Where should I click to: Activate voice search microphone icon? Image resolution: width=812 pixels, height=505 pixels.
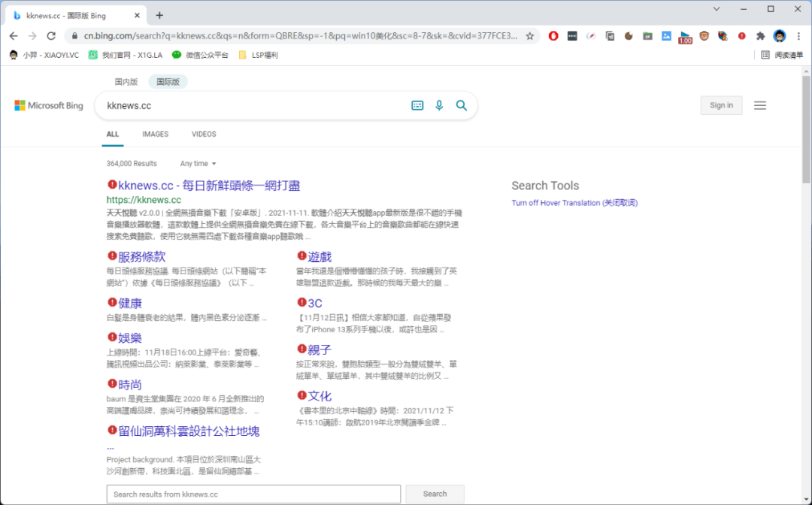(x=439, y=106)
